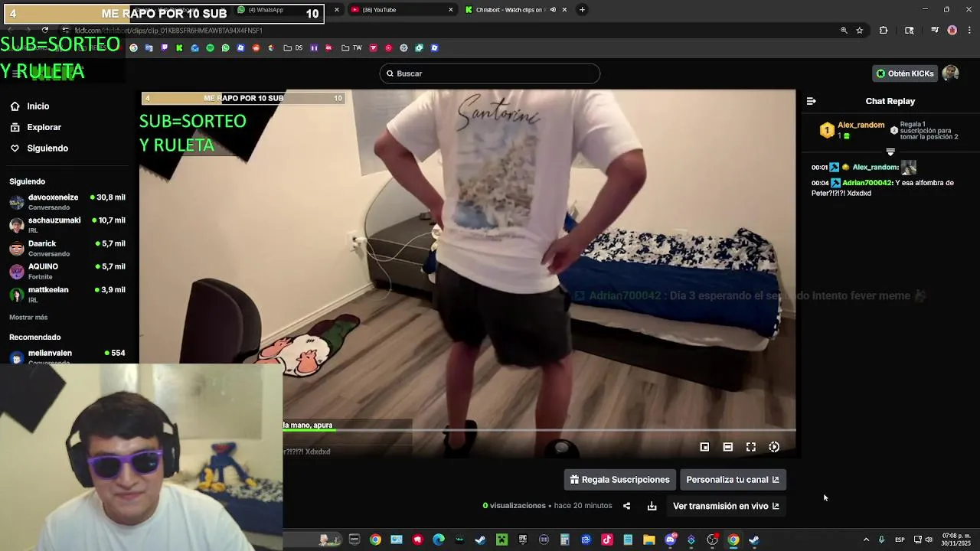This screenshot has height=551, width=980.
Task: Open the Spotify bookmark in the bookmarks bar
Action: (210, 48)
